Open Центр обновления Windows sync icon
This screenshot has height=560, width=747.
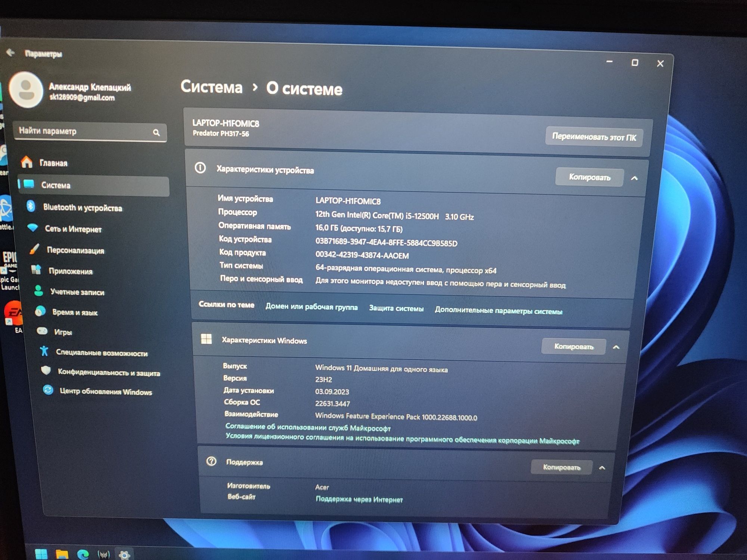pos(48,390)
